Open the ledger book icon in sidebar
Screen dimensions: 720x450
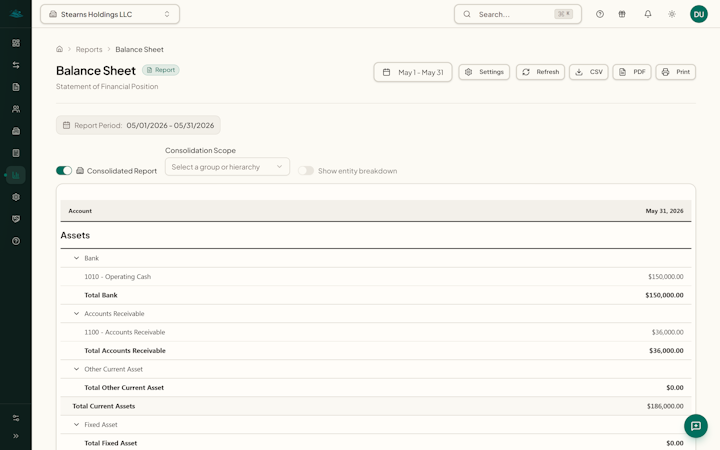(x=16, y=153)
